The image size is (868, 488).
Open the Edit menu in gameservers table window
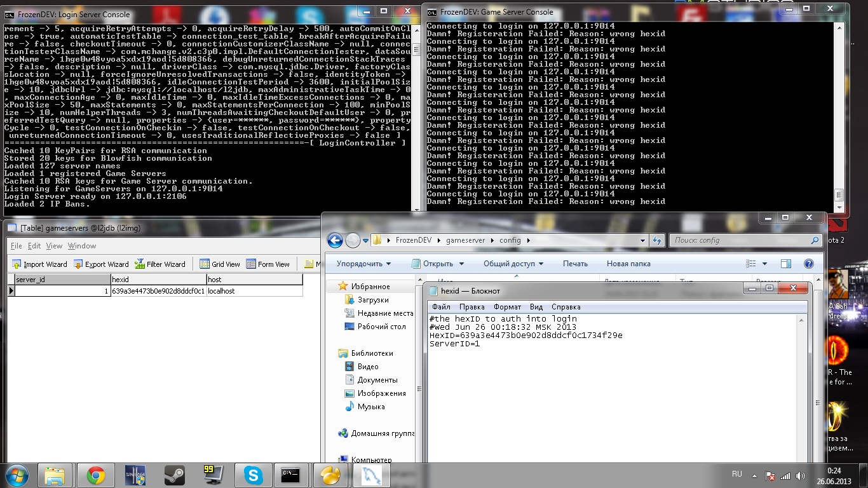(x=34, y=246)
